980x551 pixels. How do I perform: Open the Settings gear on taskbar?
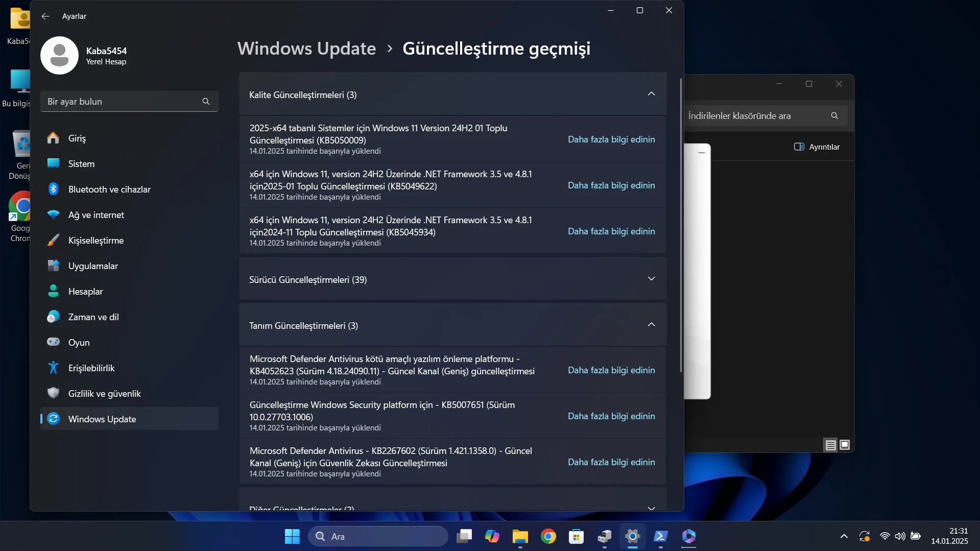pos(633,536)
